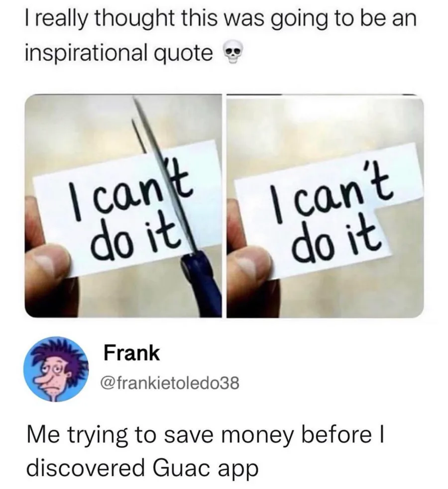Open the left photo with scissors
This screenshot has width=448, height=489.
pyautogui.click(x=123, y=206)
